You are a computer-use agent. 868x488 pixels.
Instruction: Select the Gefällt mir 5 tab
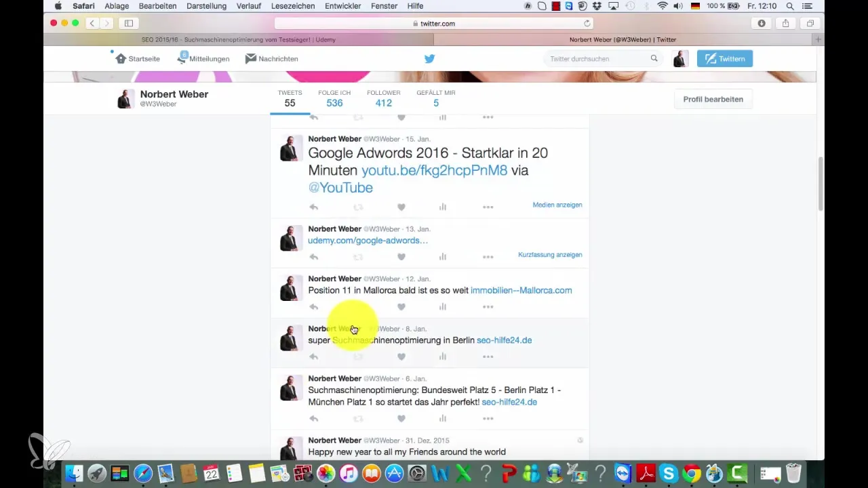[436, 99]
